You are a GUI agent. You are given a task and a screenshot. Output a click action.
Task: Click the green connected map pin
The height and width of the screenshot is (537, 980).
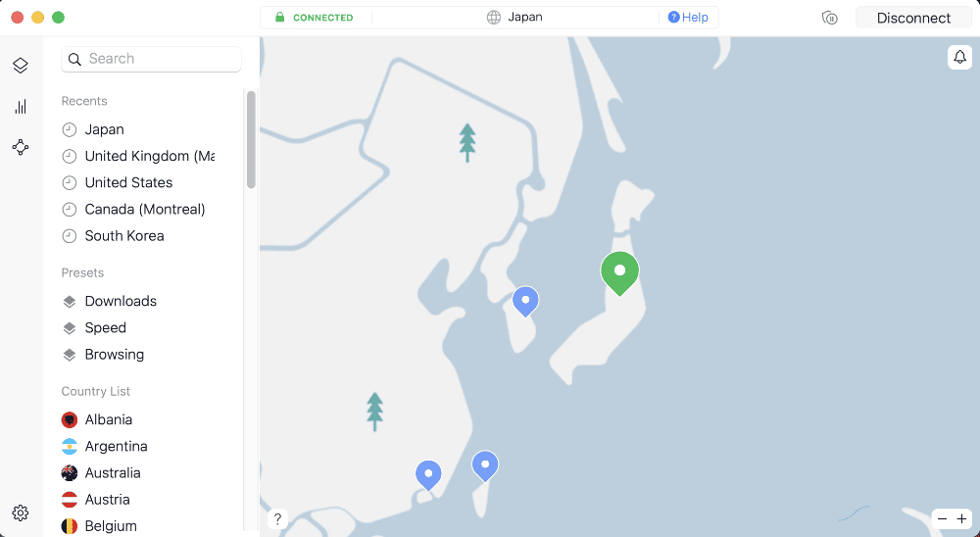coord(619,273)
